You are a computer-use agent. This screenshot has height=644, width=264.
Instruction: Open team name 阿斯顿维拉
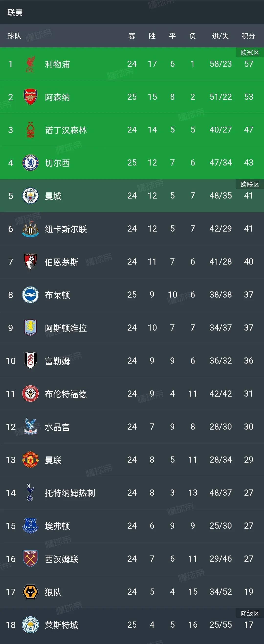(66, 328)
